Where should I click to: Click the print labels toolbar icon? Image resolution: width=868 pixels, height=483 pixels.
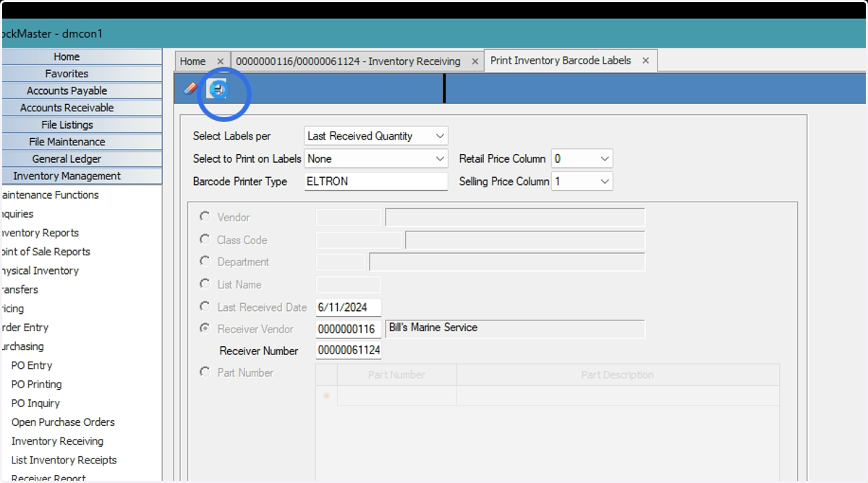pos(217,88)
